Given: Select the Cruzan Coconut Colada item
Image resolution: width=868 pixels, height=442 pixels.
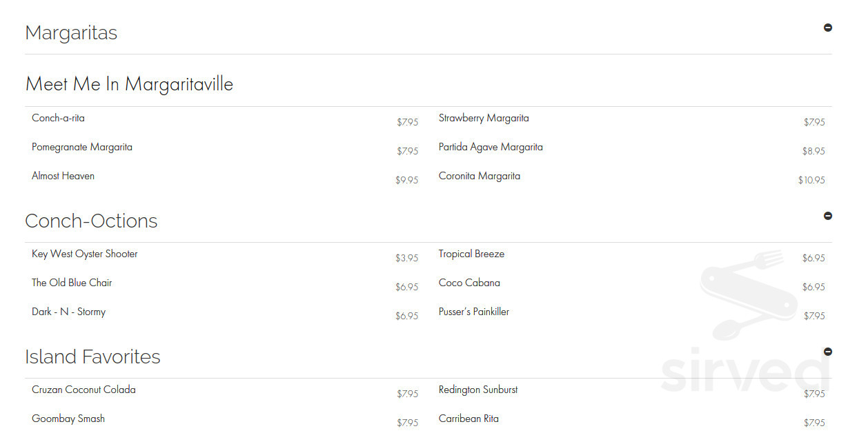Looking at the screenshot, I should [x=83, y=390].
